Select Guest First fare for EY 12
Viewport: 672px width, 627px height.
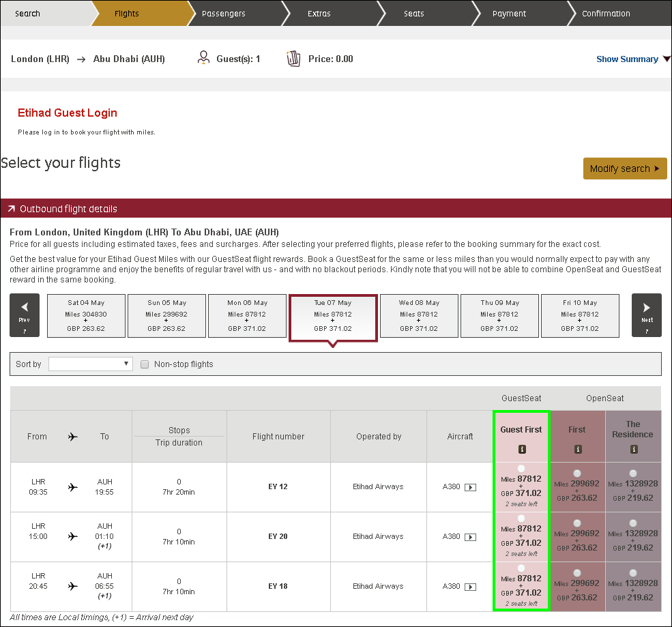click(521, 469)
